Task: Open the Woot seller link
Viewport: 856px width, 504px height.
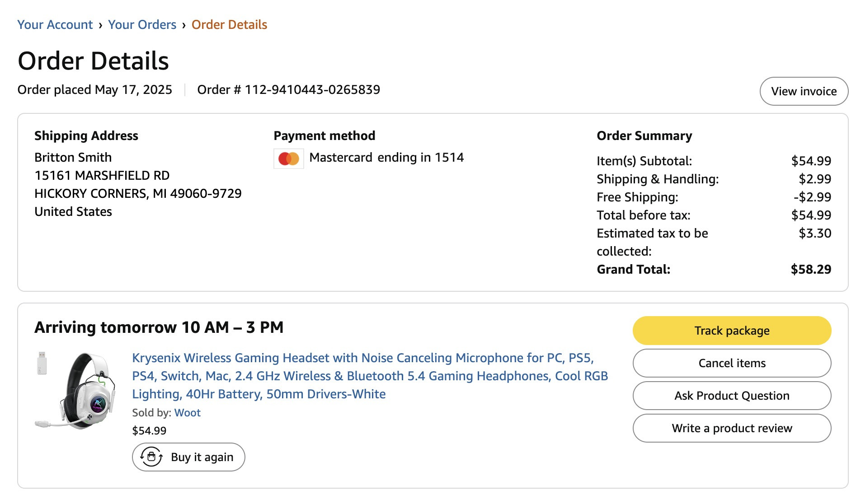Action: click(188, 413)
